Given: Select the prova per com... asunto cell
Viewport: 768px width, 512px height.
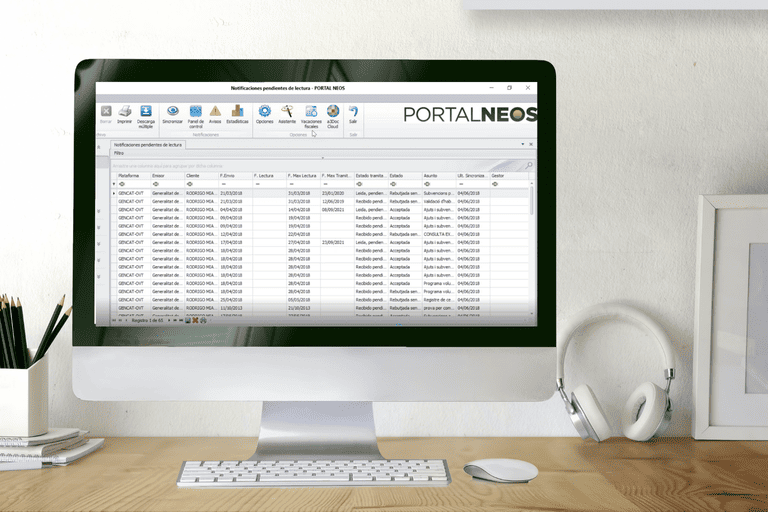Looking at the screenshot, I should click(439, 308).
